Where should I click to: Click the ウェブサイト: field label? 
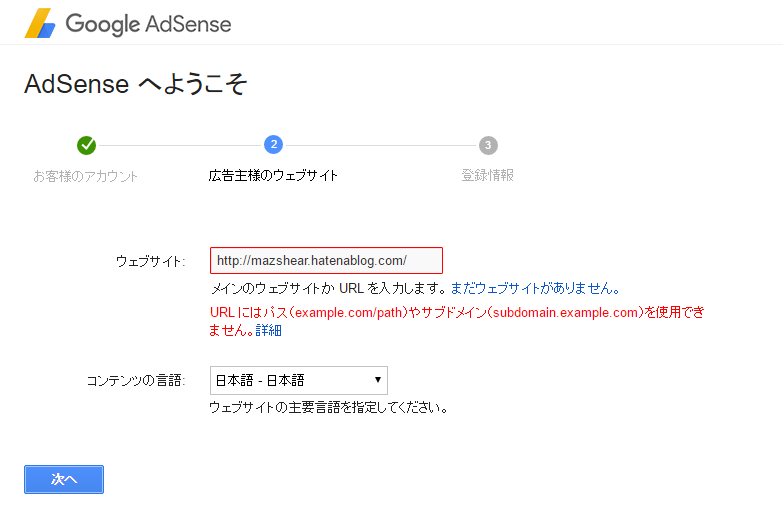point(151,261)
